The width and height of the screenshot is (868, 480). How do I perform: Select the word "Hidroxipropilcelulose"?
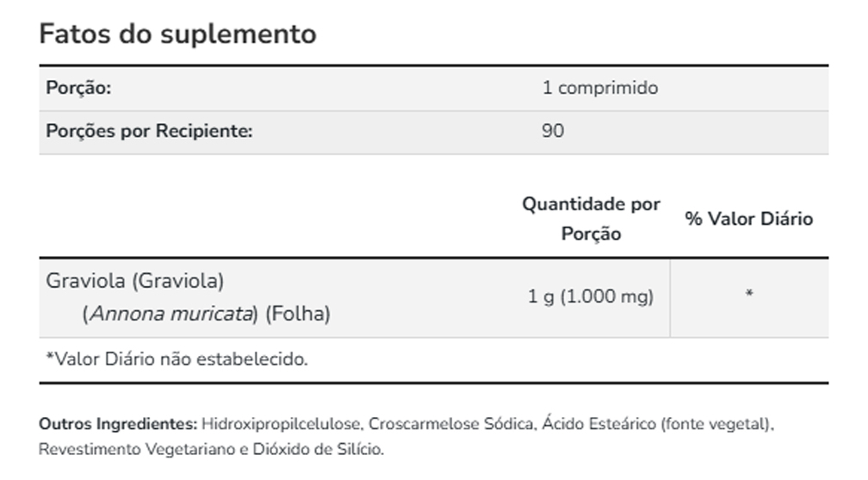(281, 425)
